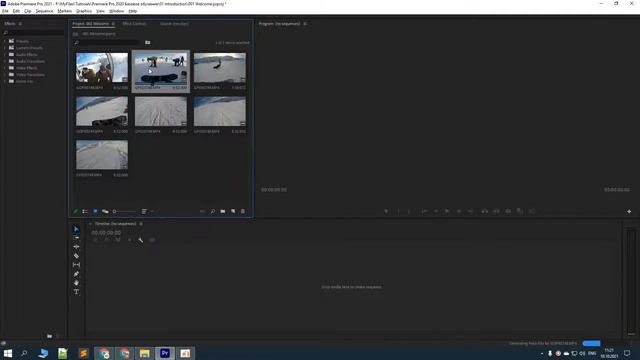Select clip thumbnail with snowboard on snow
640x360 pixels.
click(x=161, y=68)
